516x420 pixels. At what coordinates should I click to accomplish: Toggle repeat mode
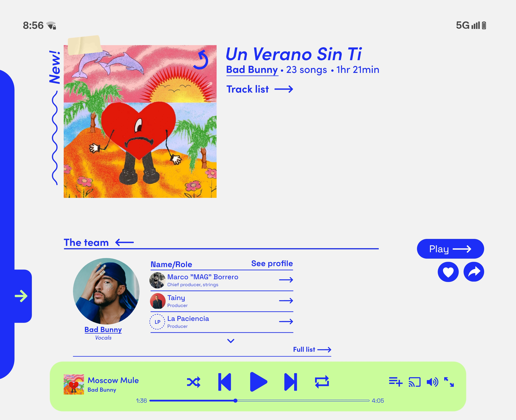pos(322,382)
